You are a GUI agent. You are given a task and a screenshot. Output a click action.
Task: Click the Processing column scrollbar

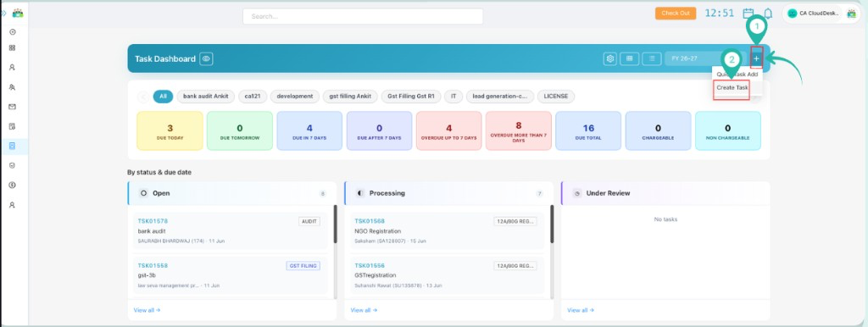(x=552, y=224)
